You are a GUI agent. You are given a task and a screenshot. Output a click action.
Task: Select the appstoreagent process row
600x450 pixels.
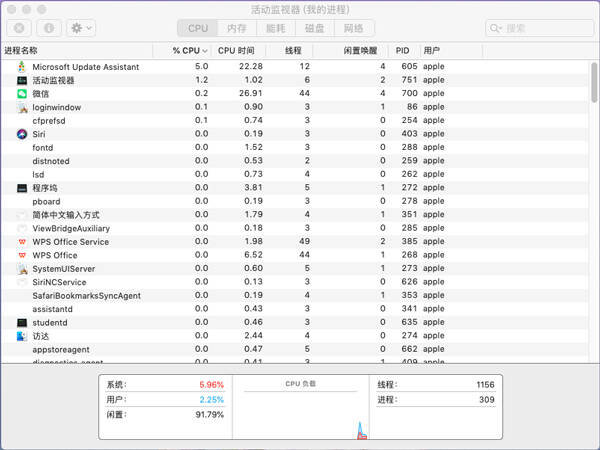(x=295, y=349)
